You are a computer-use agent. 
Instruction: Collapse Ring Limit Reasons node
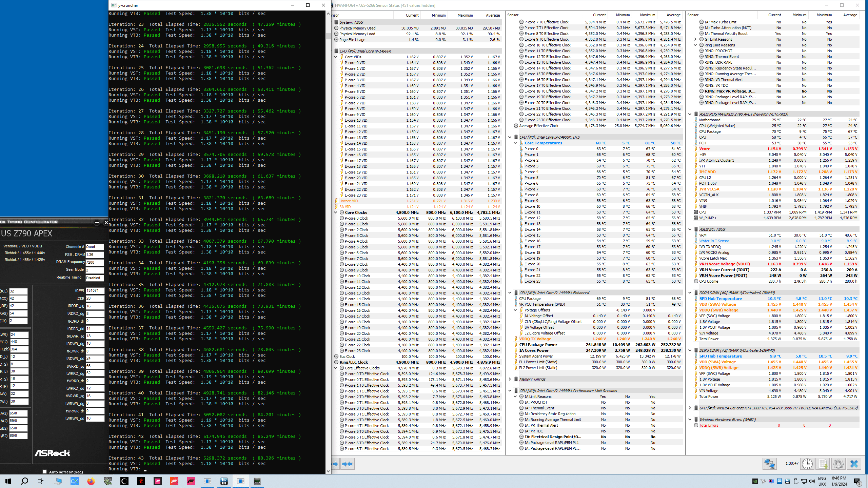pos(695,45)
